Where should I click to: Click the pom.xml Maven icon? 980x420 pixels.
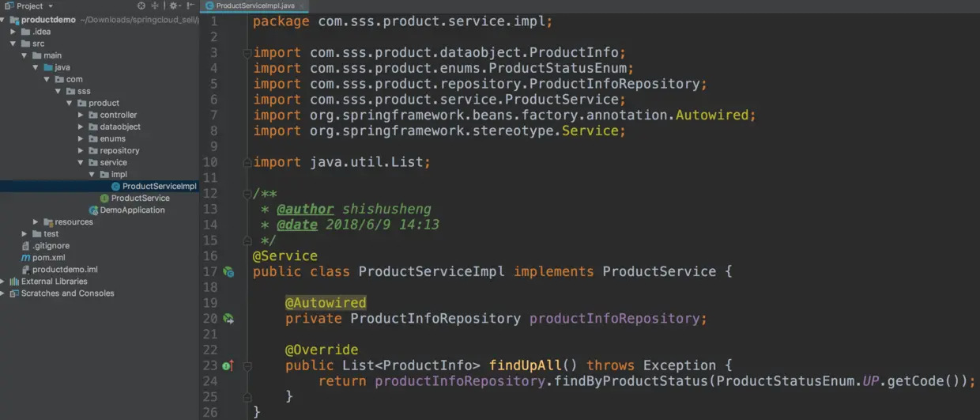tap(25, 257)
